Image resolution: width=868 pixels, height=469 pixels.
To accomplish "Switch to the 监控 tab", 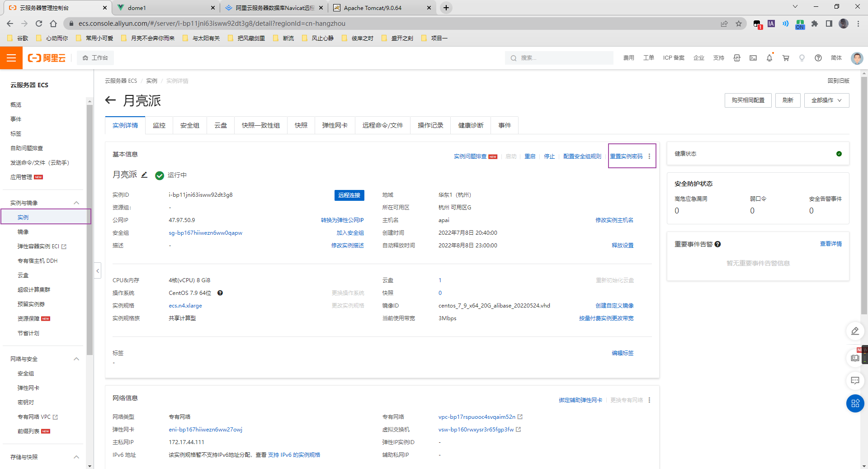I will tap(159, 125).
